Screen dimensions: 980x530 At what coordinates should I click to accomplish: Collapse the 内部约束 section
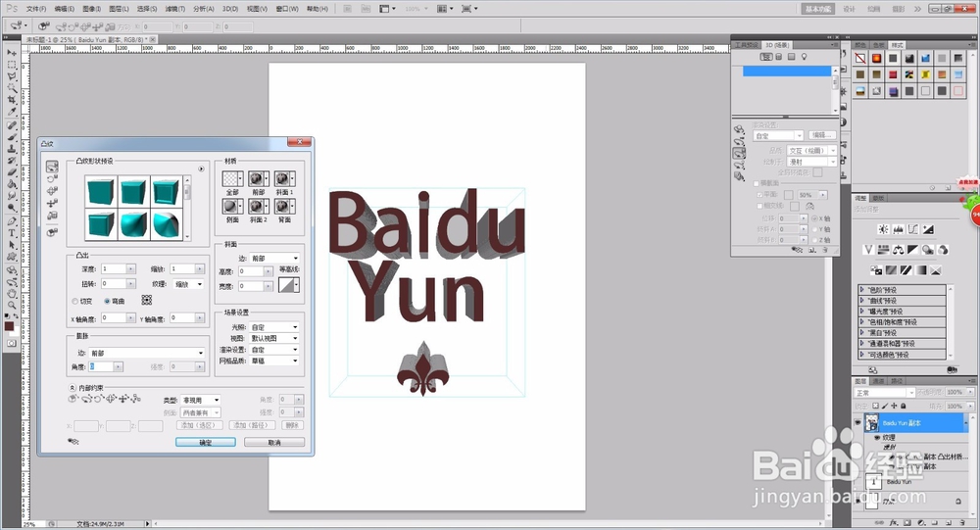tap(73, 388)
